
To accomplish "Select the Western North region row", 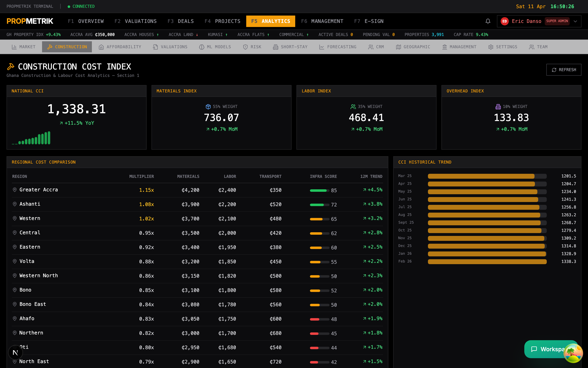I will pos(197,276).
